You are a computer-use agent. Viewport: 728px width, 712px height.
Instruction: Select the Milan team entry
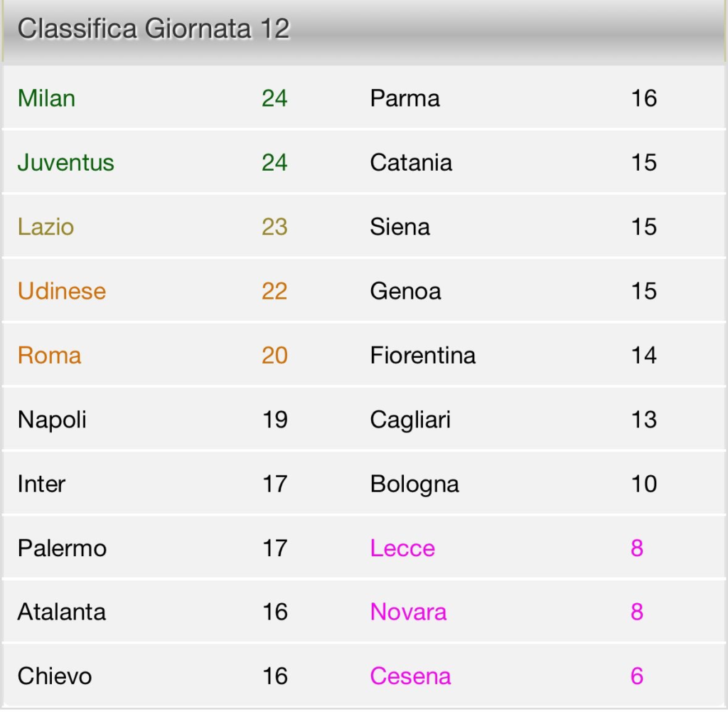click(x=45, y=98)
